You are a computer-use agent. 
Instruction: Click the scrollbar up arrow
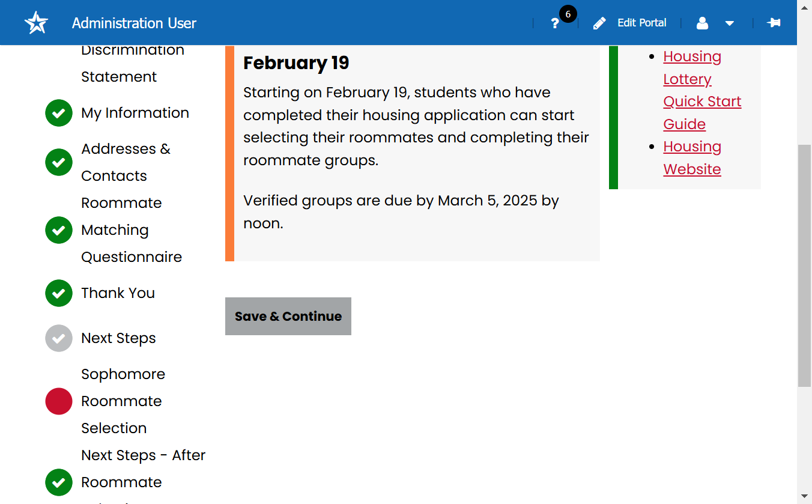tap(804, 7)
